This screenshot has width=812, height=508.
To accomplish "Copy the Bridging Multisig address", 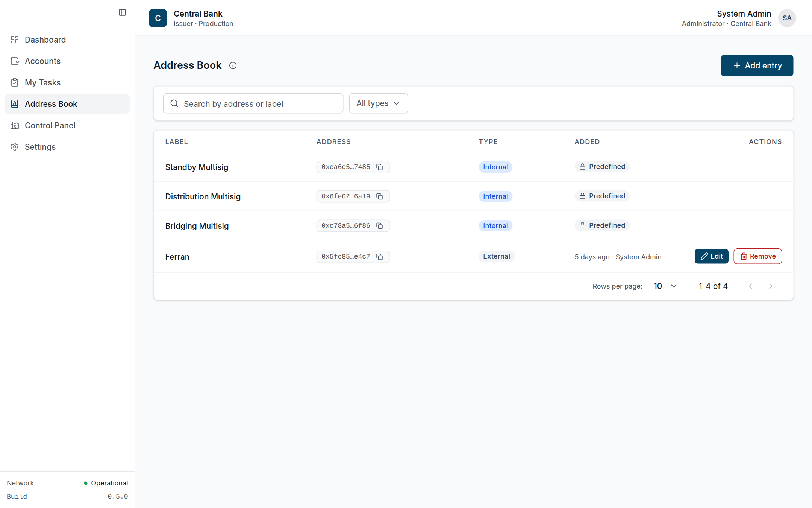I will [380, 226].
